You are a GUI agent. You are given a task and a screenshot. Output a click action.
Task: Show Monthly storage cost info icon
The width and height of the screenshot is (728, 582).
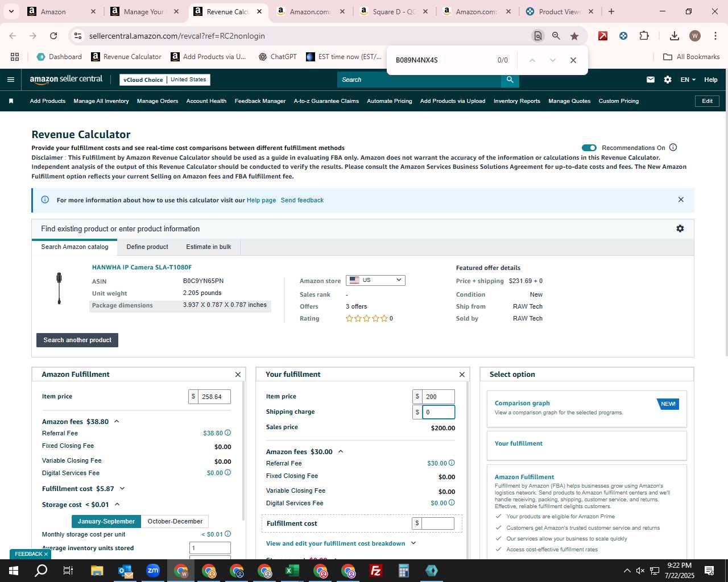(x=228, y=534)
